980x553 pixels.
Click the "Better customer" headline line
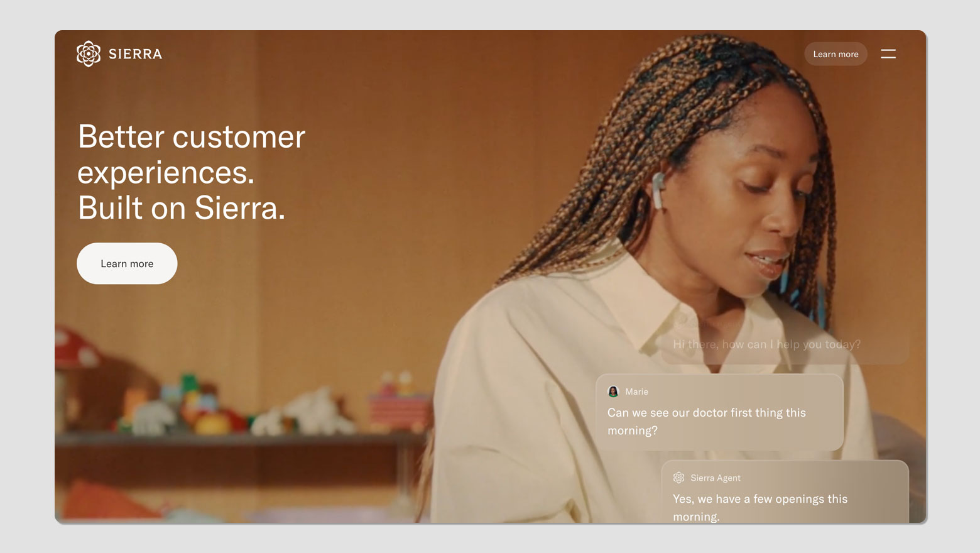(x=192, y=136)
